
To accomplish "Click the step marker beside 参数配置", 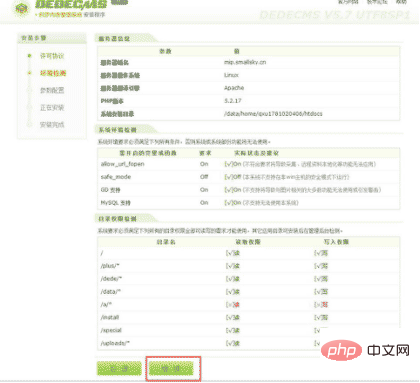I will tap(30, 90).
